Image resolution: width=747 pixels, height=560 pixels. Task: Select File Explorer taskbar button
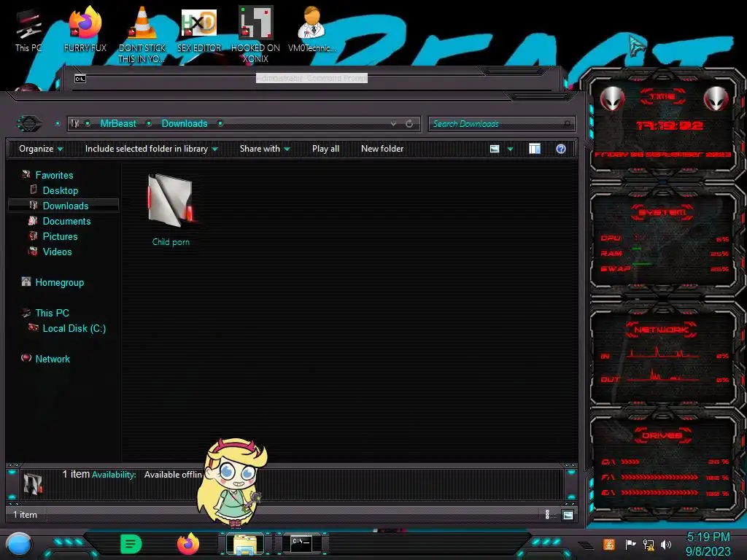point(245,544)
